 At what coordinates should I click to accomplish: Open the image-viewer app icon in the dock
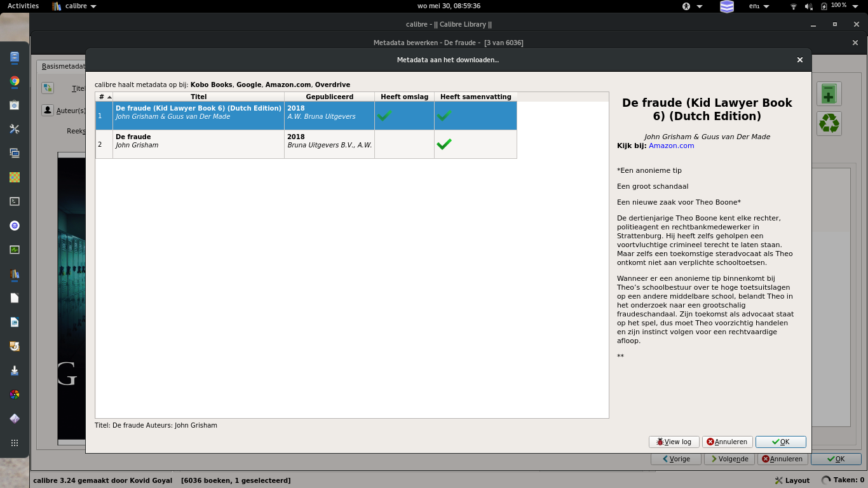click(x=15, y=346)
